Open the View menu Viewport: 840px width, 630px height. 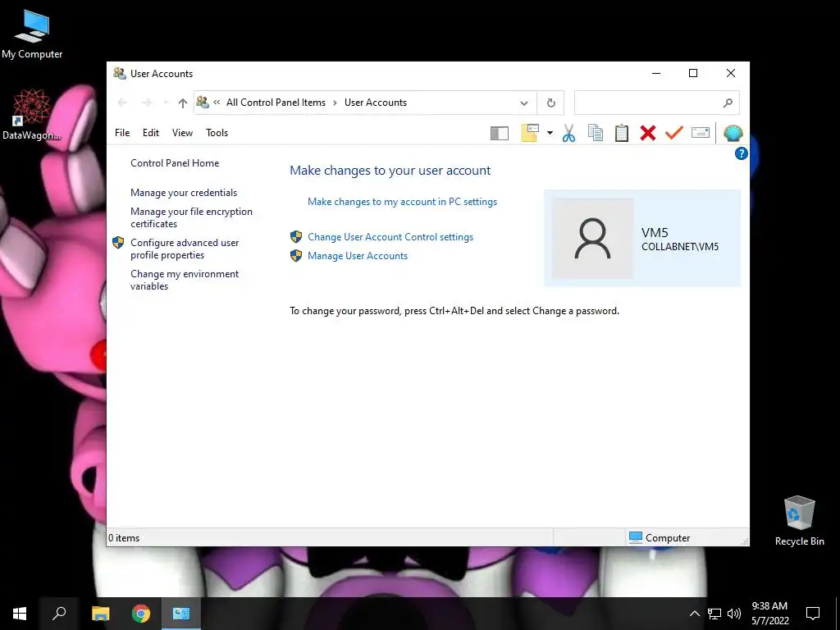click(182, 133)
